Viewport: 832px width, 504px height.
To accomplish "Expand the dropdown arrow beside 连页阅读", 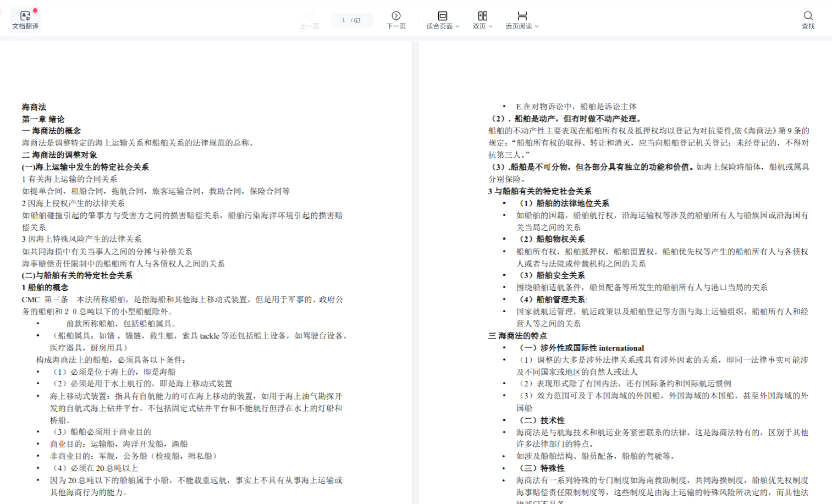I will [537, 26].
